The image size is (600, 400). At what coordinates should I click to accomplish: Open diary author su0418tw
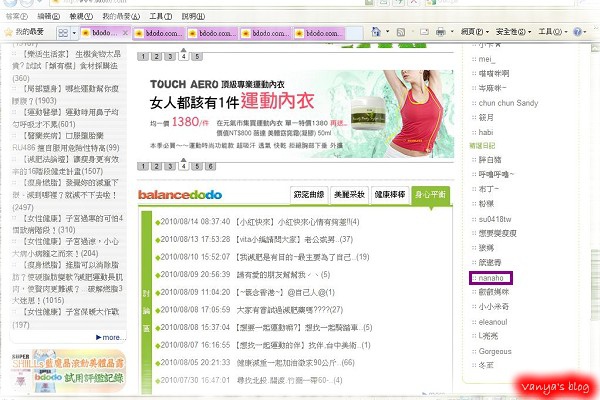click(x=495, y=219)
